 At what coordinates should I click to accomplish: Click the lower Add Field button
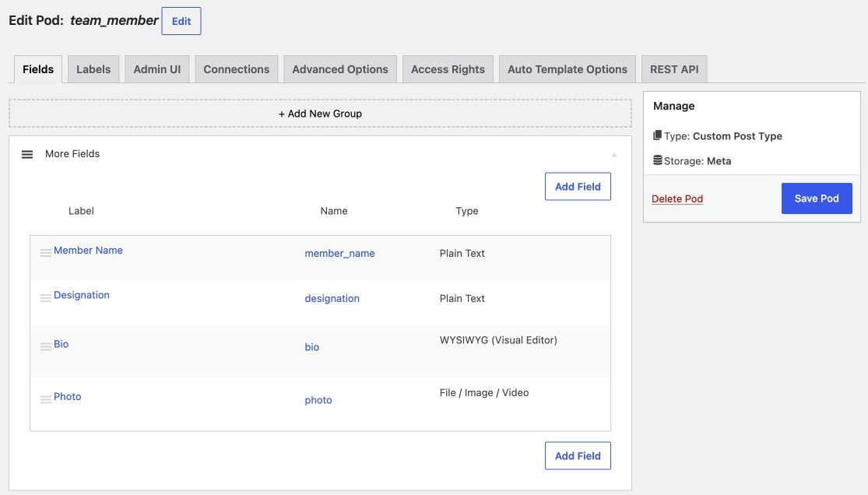[578, 455]
